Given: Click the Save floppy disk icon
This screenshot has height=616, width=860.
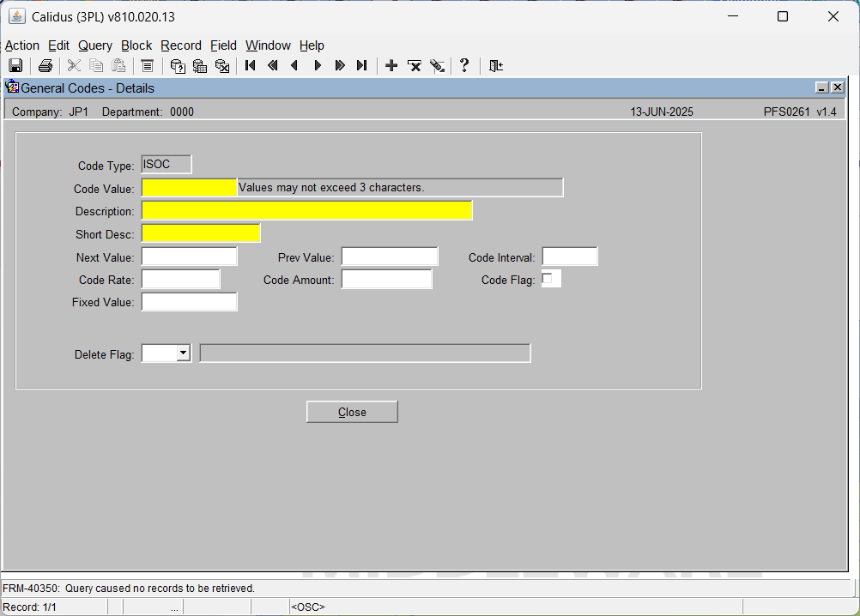Looking at the screenshot, I should pos(15,66).
